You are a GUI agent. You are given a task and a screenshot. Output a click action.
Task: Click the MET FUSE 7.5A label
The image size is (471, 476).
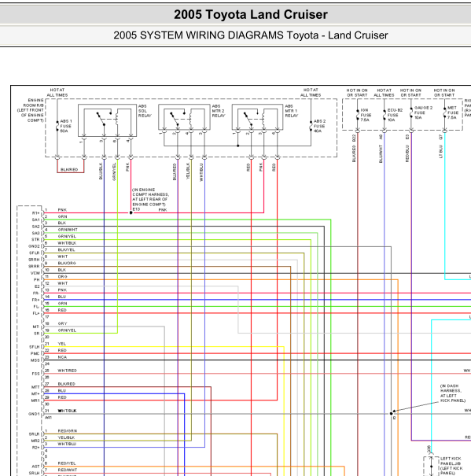pyautogui.click(x=452, y=113)
